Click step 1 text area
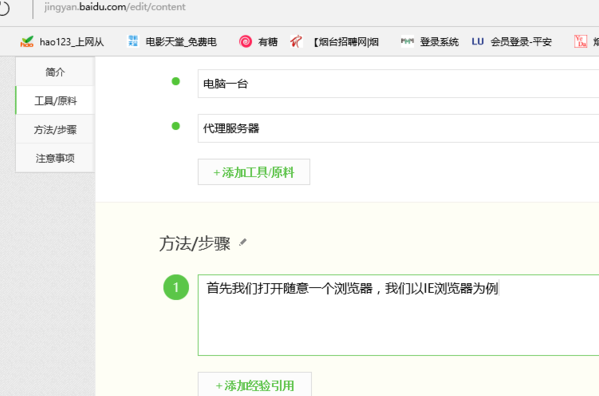Viewport: 599px width, 396px height. pyautogui.click(x=398, y=315)
